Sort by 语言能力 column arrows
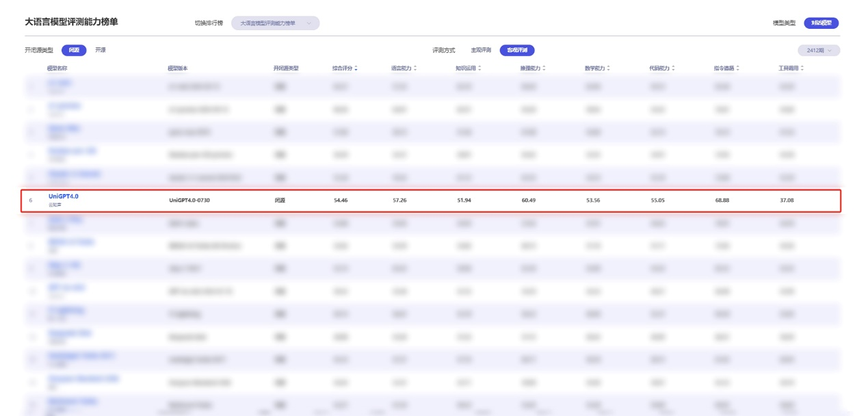Screen dimensions: 868x416 415,68
